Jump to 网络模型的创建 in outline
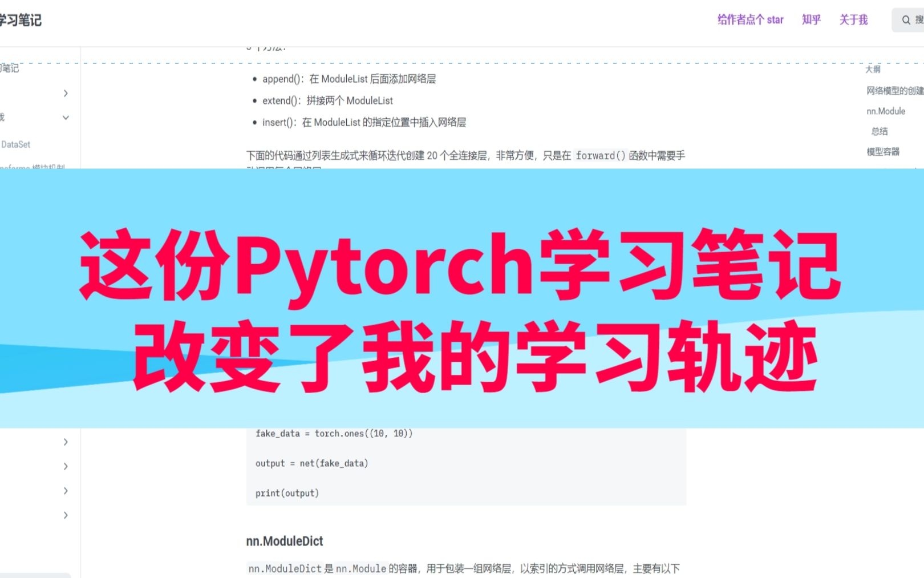The height and width of the screenshot is (578, 924). tap(895, 91)
